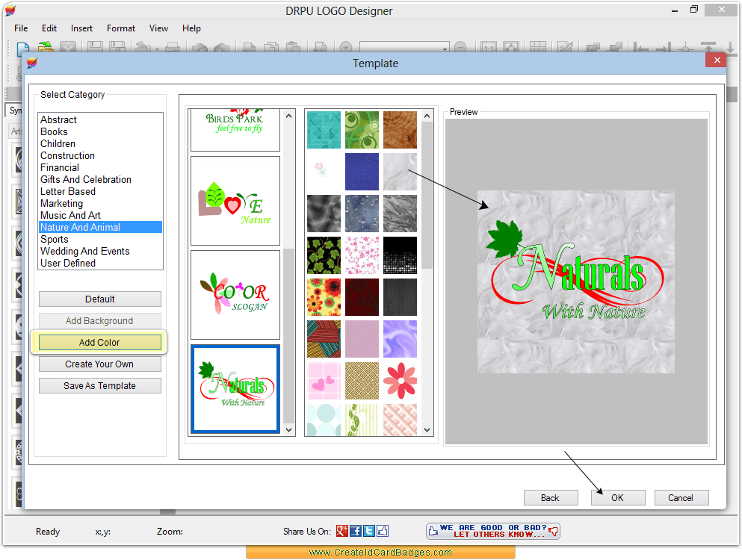
Task: Select the Sports category
Action: (100, 240)
